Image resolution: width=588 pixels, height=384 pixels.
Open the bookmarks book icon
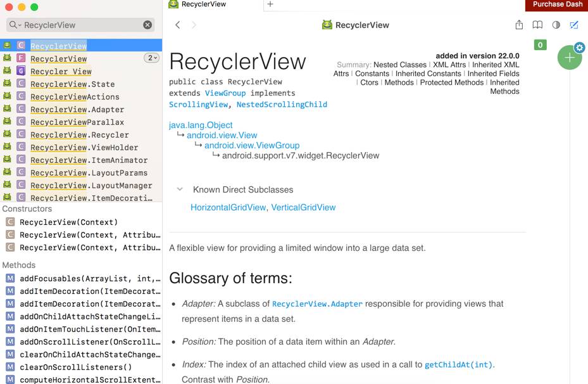pyautogui.click(x=537, y=25)
